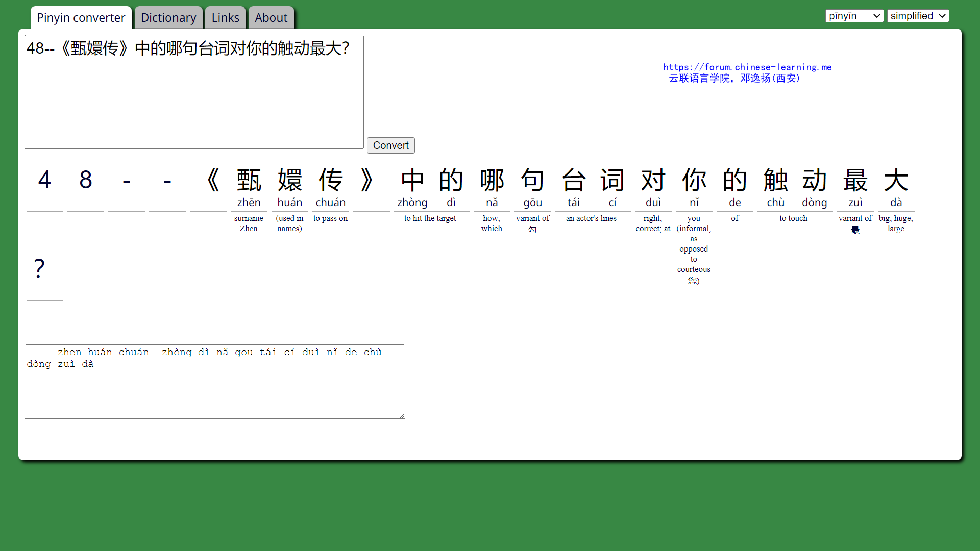Click the definition '(used in names)'
The width and height of the screenshot is (980, 551).
tap(290, 223)
